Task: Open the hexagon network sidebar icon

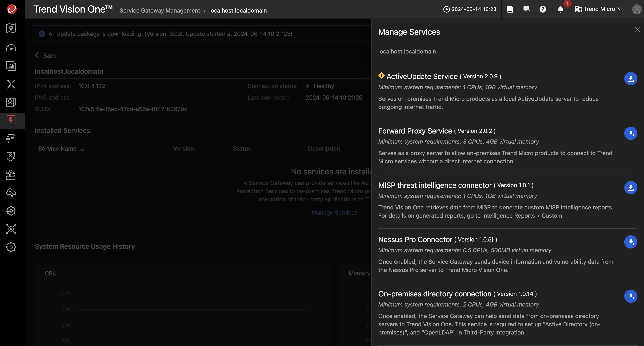Action: click(x=11, y=211)
